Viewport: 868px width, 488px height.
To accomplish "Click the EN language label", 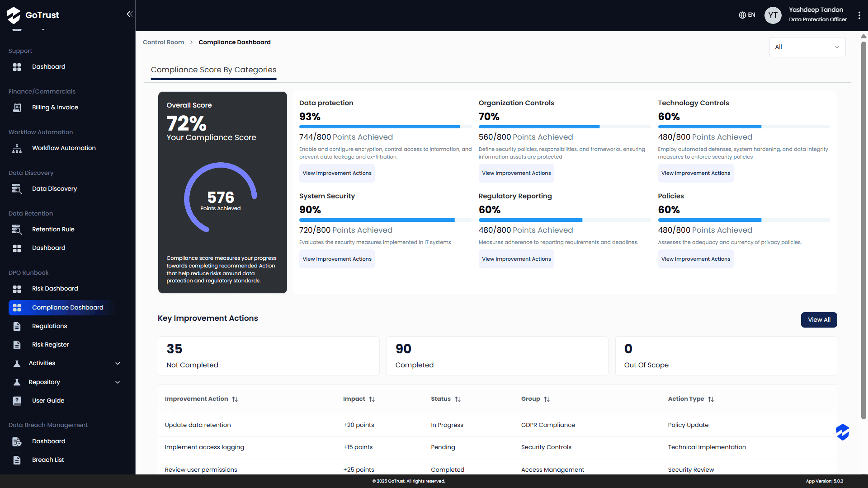I will pyautogui.click(x=751, y=15).
